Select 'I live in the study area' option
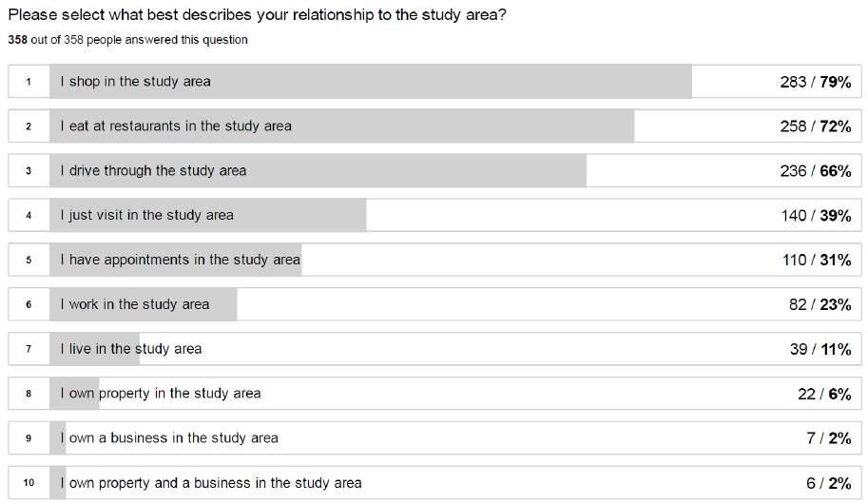Image resolution: width=868 pixels, height=504 pixels. [x=434, y=349]
